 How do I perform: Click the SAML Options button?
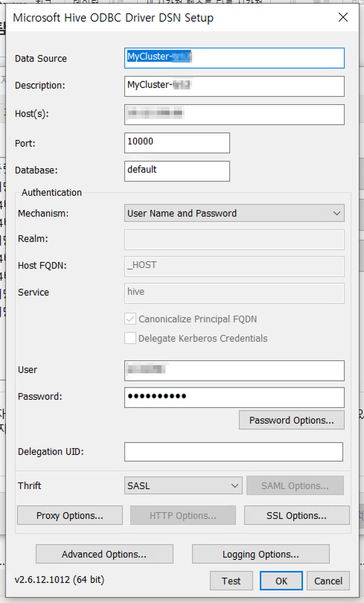[295, 486]
